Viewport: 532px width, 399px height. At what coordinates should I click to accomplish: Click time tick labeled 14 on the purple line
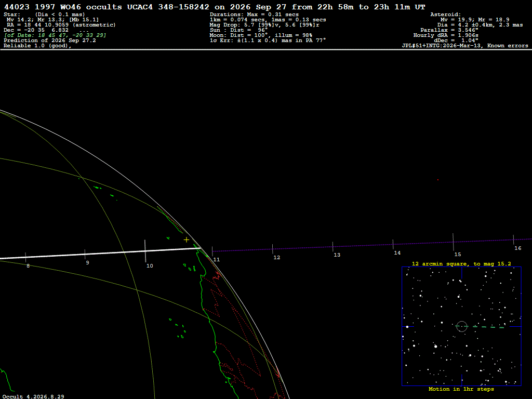[x=393, y=244]
